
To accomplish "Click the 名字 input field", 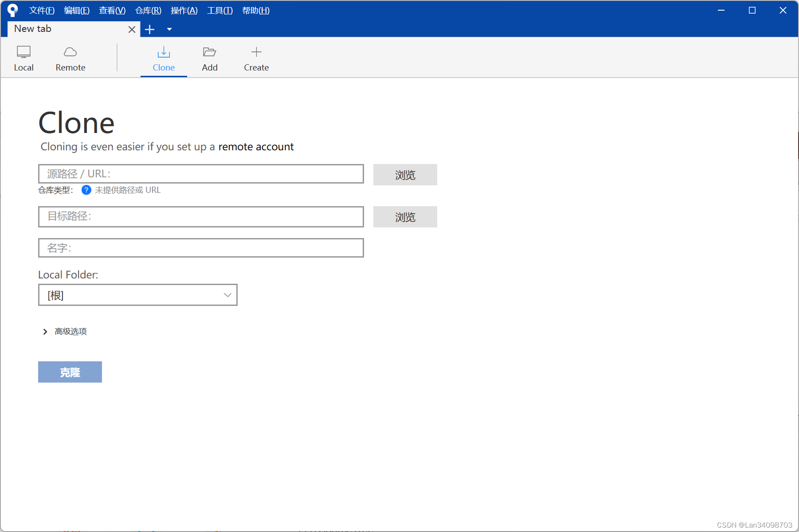I will (x=200, y=248).
